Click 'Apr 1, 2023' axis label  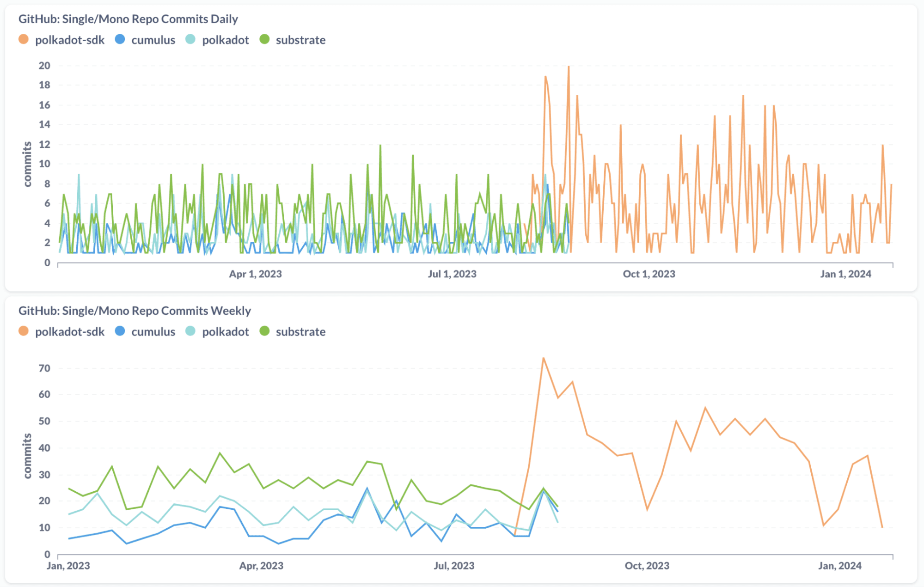point(255,274)
